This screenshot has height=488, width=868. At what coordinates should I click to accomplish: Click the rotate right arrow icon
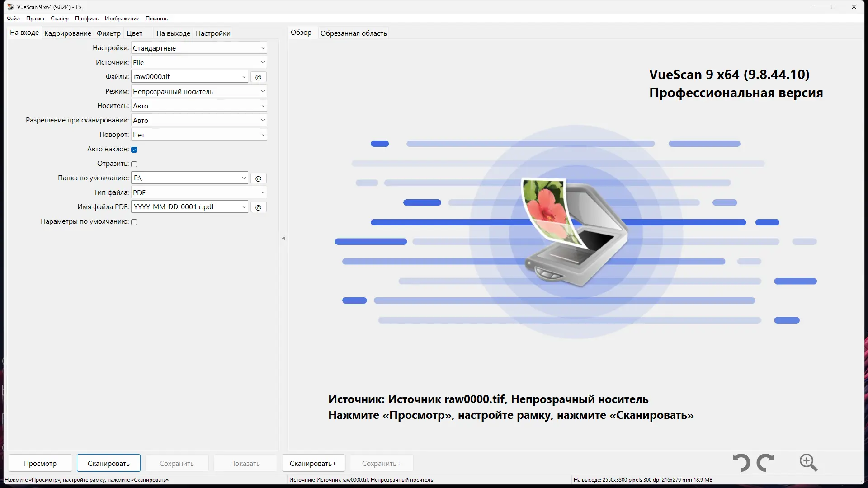coord(765,463)
